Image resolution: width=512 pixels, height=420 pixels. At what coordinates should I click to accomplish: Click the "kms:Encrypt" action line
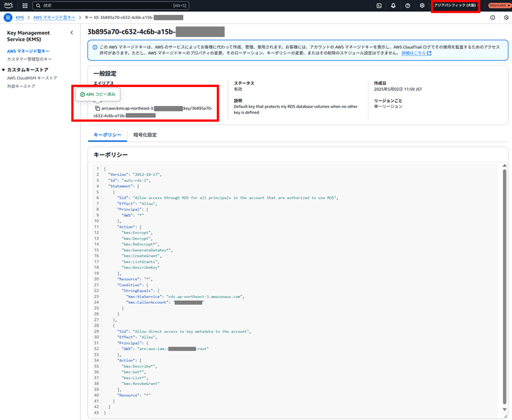[137, 233]
